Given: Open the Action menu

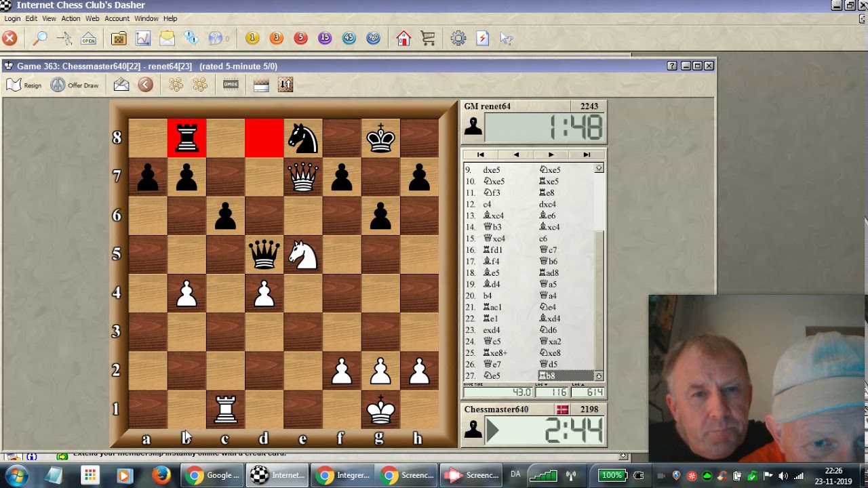Looking at the screenshot, I should 71,18.
